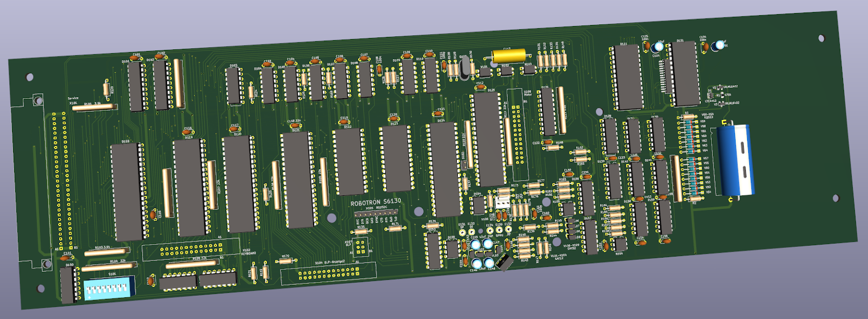Viewport: 868px width, 319px height.
Task: Select the electrolytic capacitor beside C134
Action: [x=719, y=44]
